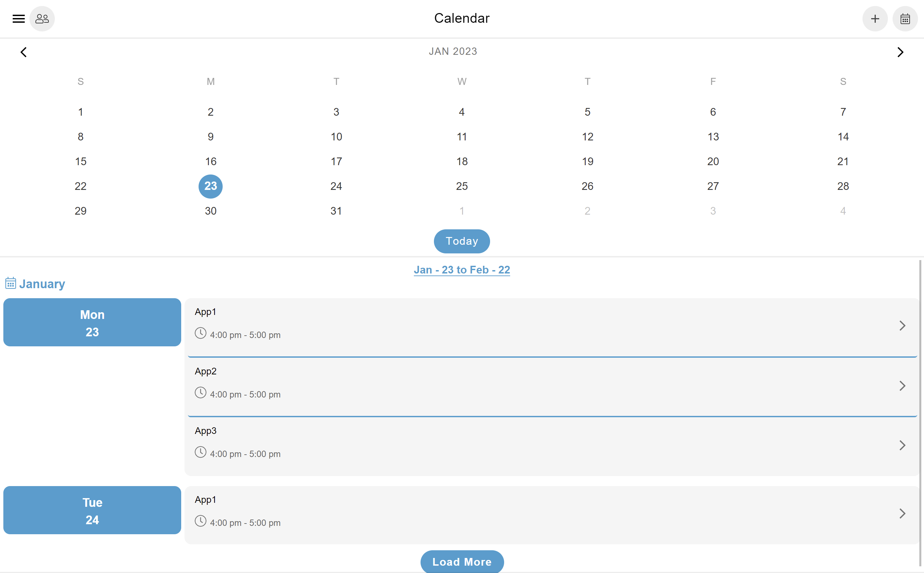Select date 18
Image resolution: width=924 pixels, height=573 pixels.
(x=462, y=161)
